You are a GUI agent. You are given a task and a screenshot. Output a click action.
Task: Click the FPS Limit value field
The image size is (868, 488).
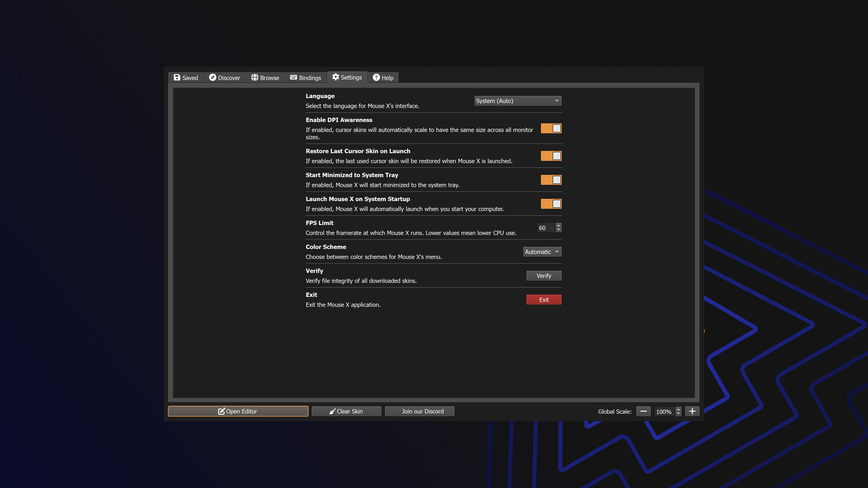[546, 228]
